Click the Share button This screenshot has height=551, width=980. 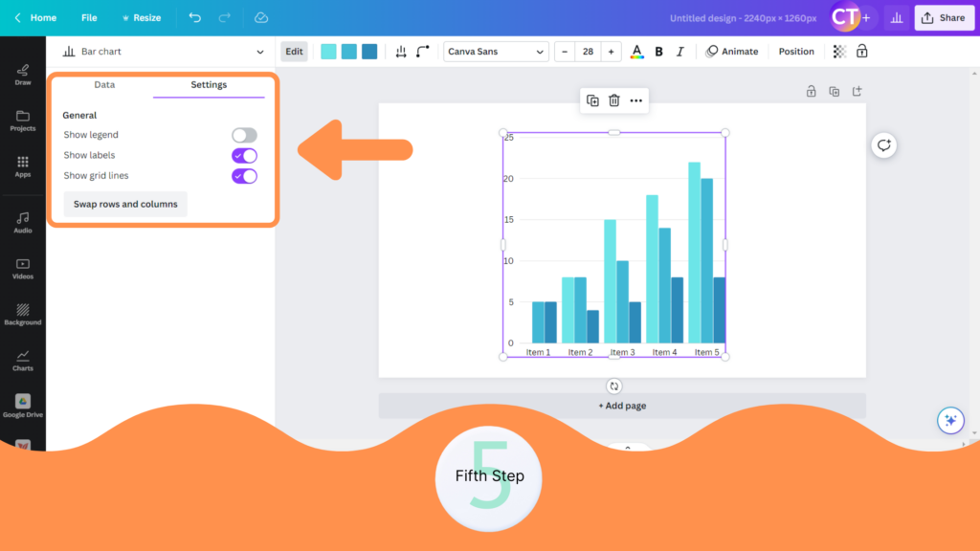tap(944, 18)
